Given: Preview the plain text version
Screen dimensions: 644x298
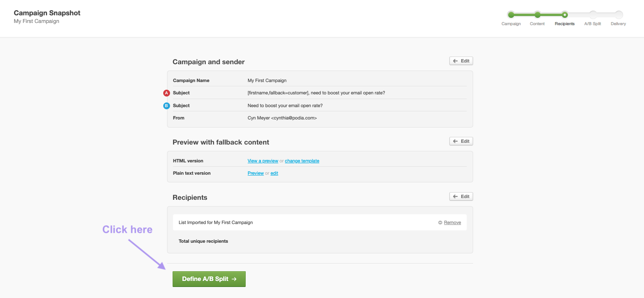Looking at the screenshot, I should coord(255,173).
